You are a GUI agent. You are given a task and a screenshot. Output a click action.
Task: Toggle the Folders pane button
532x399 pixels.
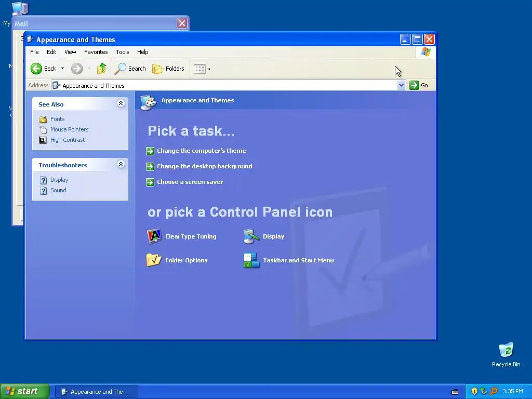[168, 69]
